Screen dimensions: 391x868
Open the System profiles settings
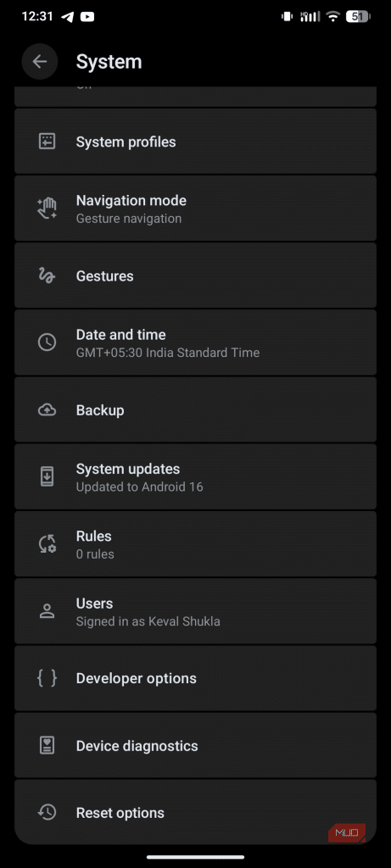point(195,142)
